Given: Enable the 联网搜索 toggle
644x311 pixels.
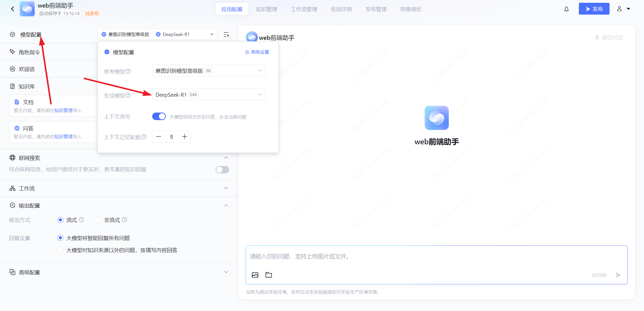Looking at the screenshot, I should [x=222, y=169].
